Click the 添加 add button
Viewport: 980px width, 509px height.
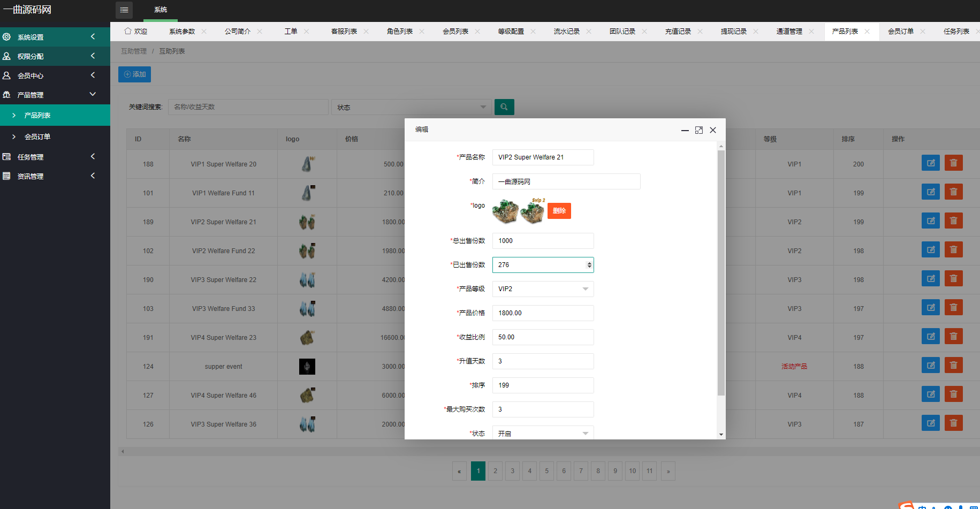click(134, 74)
